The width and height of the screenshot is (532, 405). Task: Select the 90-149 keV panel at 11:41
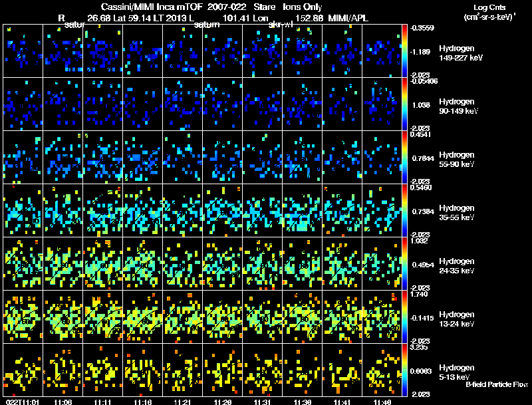point(342,104)
